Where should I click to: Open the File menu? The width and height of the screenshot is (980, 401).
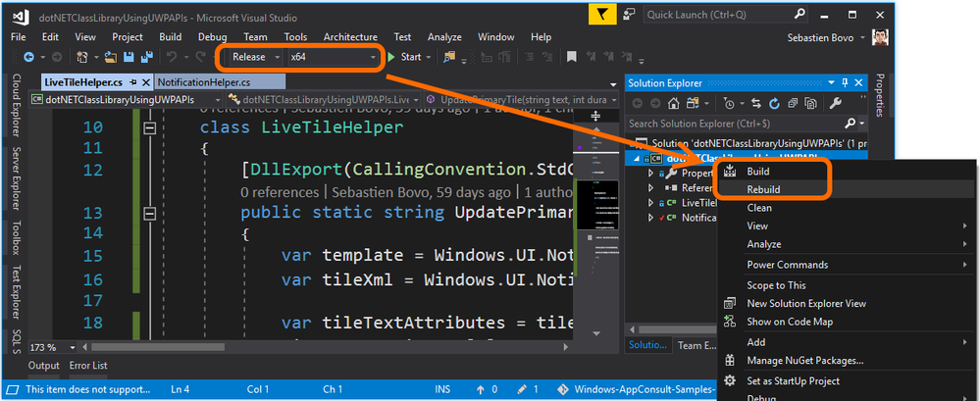[18, 37]
